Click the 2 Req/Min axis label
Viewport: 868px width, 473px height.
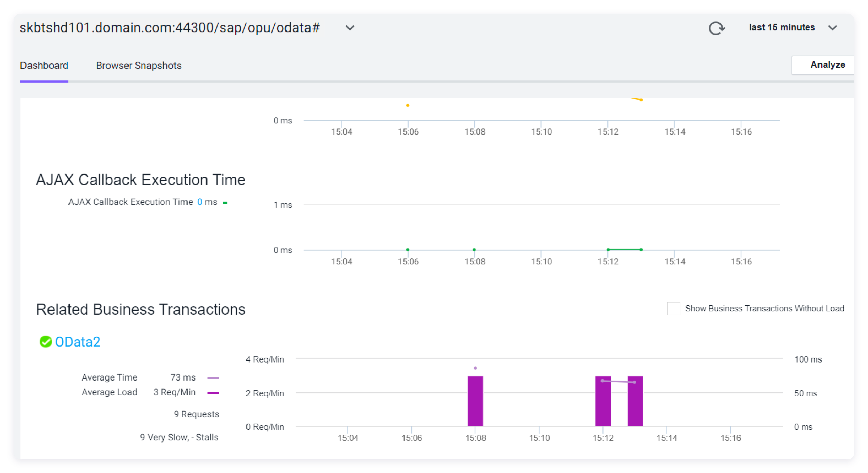pos(265,393)
